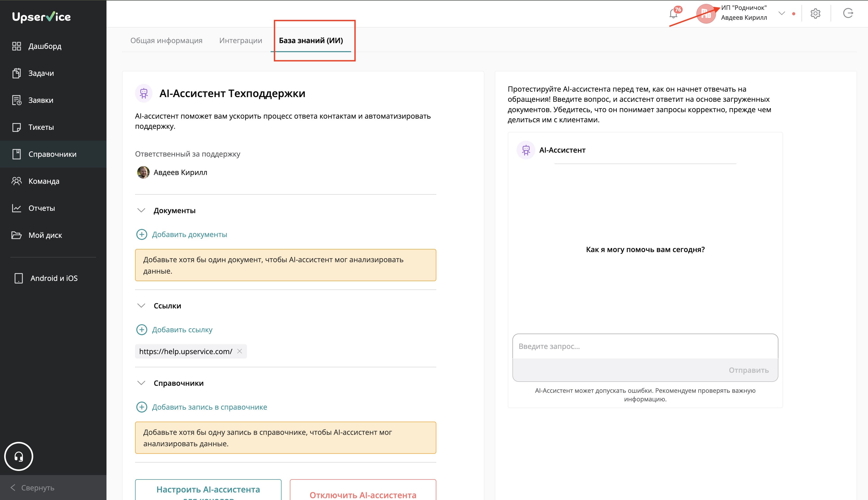Open Дашборд from the sidebar
The width and height of the screenshot is (868, 500).
tap(45, 46)
